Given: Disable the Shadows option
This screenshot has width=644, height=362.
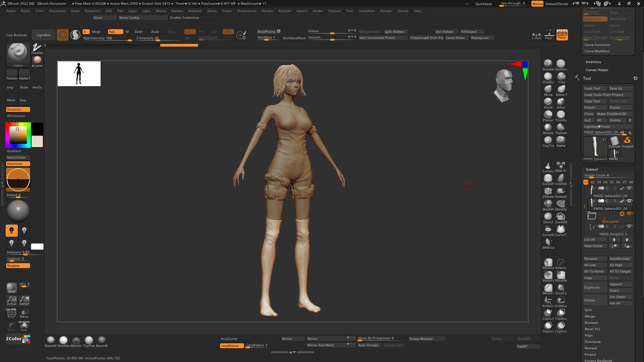Looking at the screenshot, I should click(x=18, y=110).
